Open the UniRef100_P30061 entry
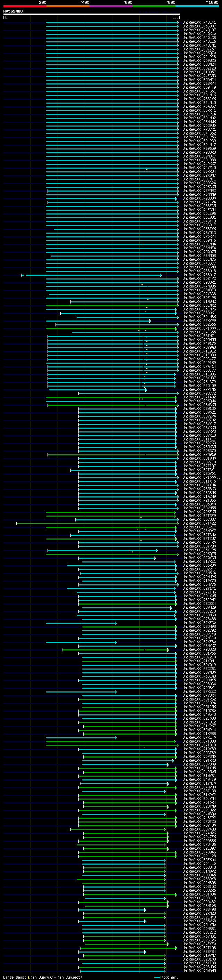Screen dimensions: 222x980 [x=199, y=313]
